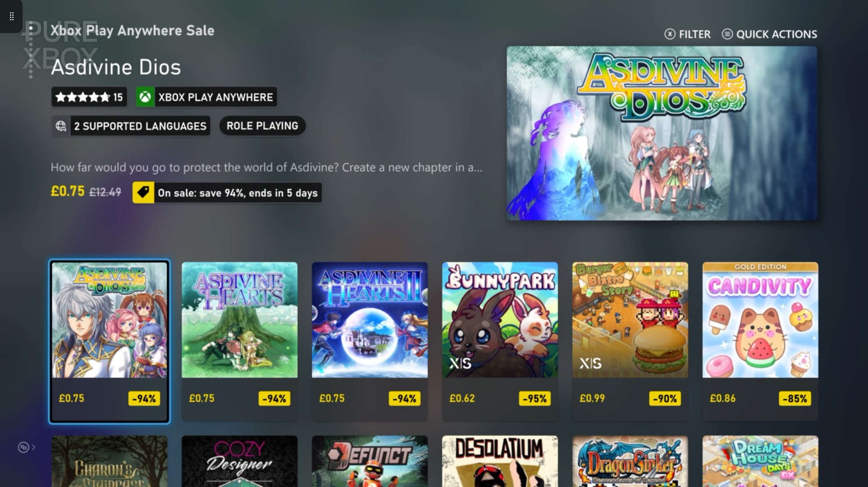Image resolution: width=868 pixels, height=487 pixels.
Task: Click the globe icon for supported languages
Action: [x=61, y=126]
